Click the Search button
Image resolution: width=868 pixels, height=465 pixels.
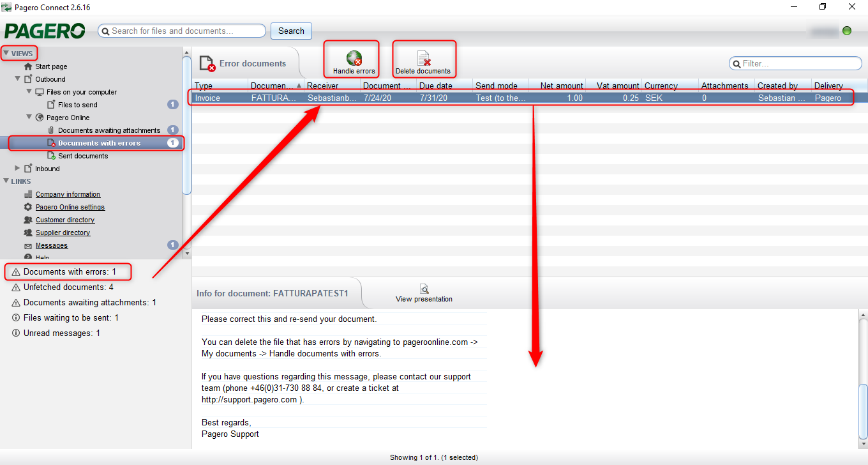[x=291, y=31]
